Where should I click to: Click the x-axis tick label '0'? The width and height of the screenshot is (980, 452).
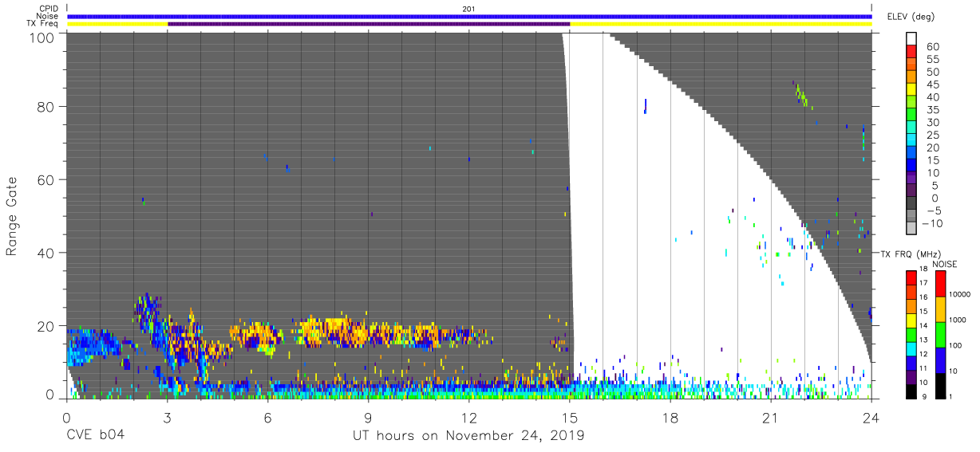pyautogui.click(x=66, y=418)
